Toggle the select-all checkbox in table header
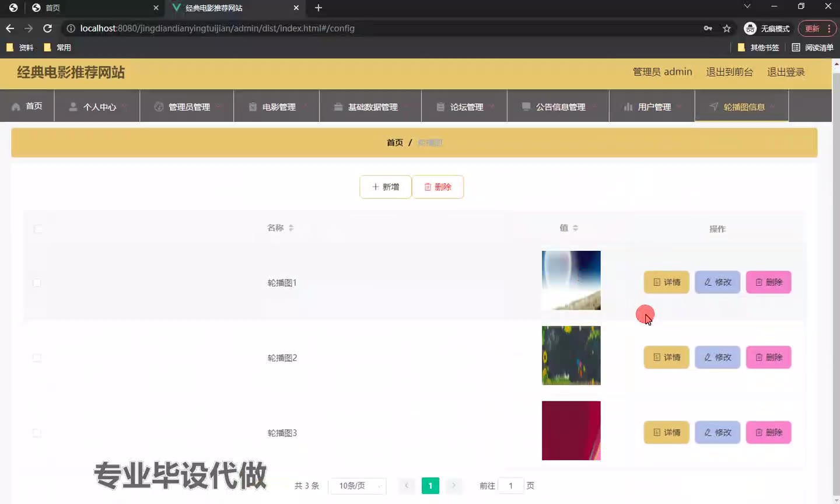The width and height of the screenshot is (840, 504). tap(38, 229)
